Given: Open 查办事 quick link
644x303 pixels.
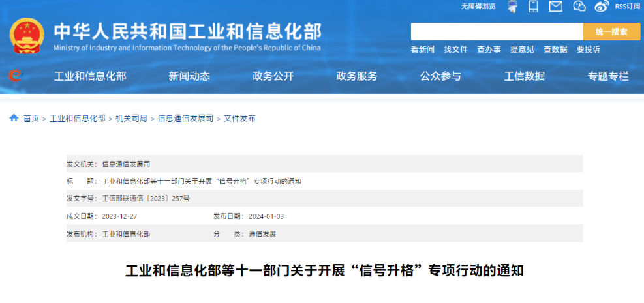Looking at the screenshot, I should (x=489, y=50).
